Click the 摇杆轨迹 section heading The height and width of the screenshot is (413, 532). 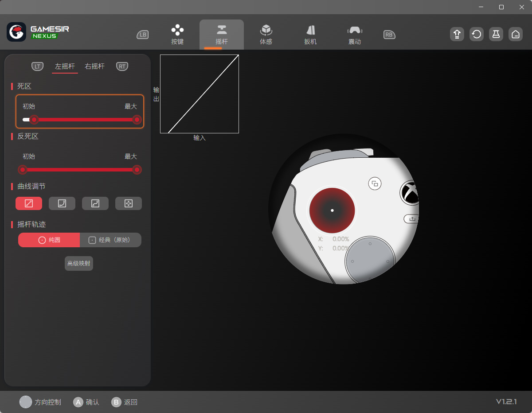pyautogui.click(x=31, y=224)
